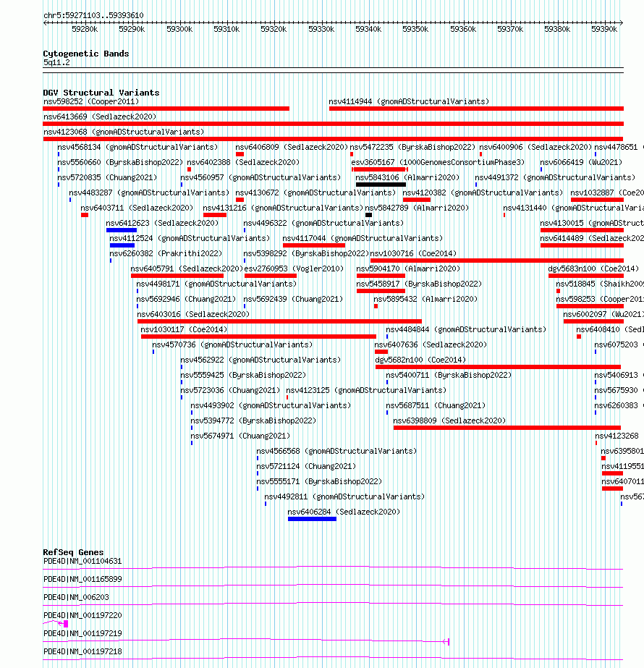Image resolution: width=644 pixels, height=668 pixels.
Task: Click the red bar under nsv598252
Action: [x=166, y=109]
